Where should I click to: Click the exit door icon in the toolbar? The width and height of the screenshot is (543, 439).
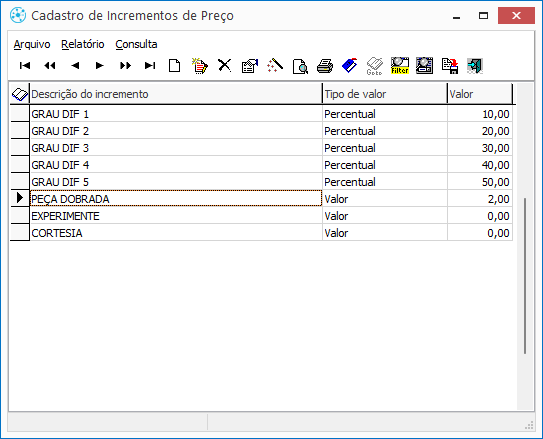(x=475, y=66)
